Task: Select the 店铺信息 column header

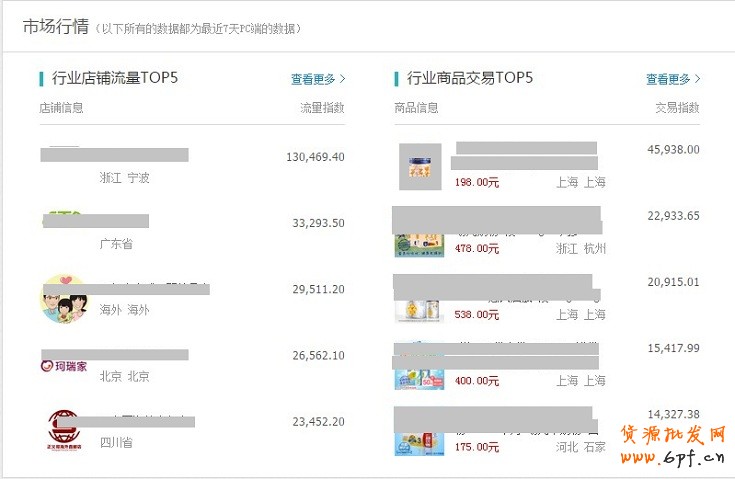Action: [x=61, y=108]
